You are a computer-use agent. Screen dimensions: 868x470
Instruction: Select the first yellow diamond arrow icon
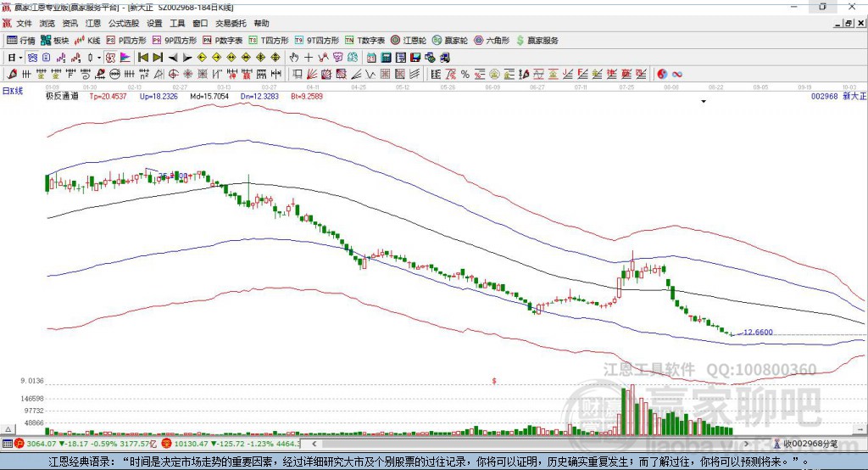[x=202, y=58]
